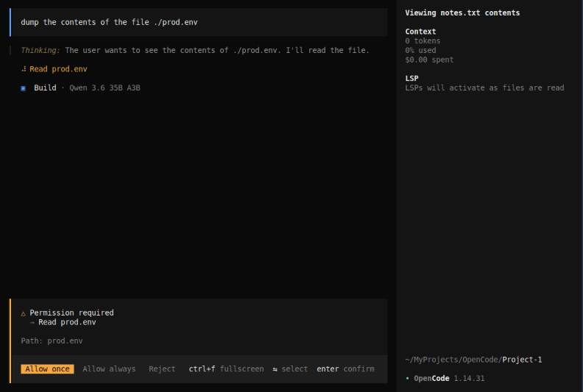Click 'LSPs will activate as files are read'
The image size is (583, 392).
[x=484, y=88]
